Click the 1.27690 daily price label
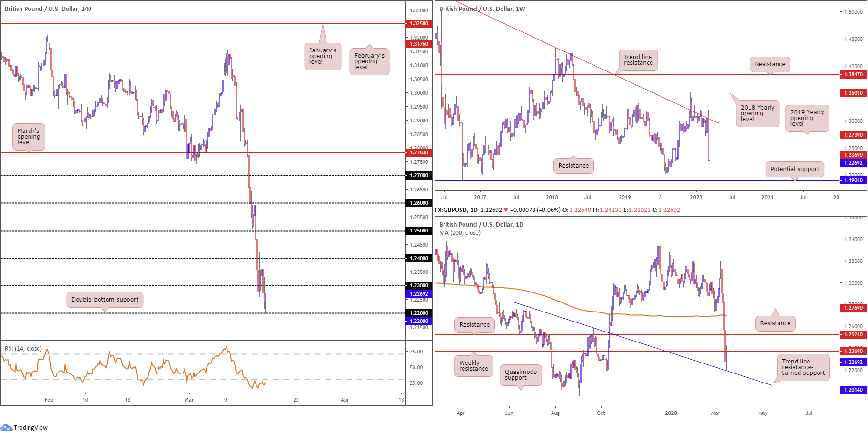 853,308
